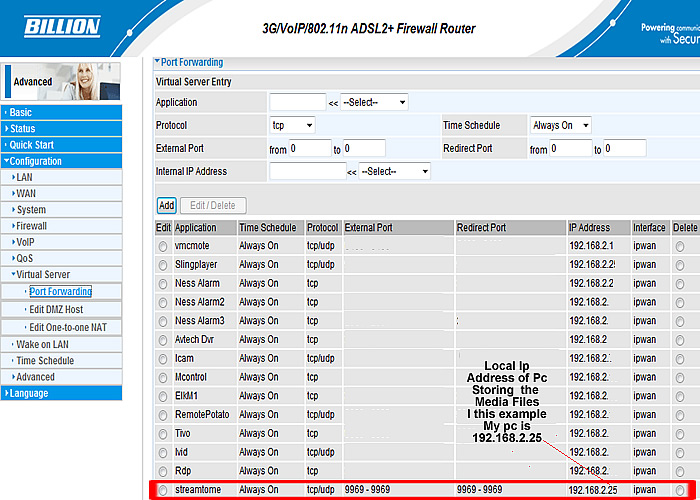Expand the Status menu

tap(62, 129)
